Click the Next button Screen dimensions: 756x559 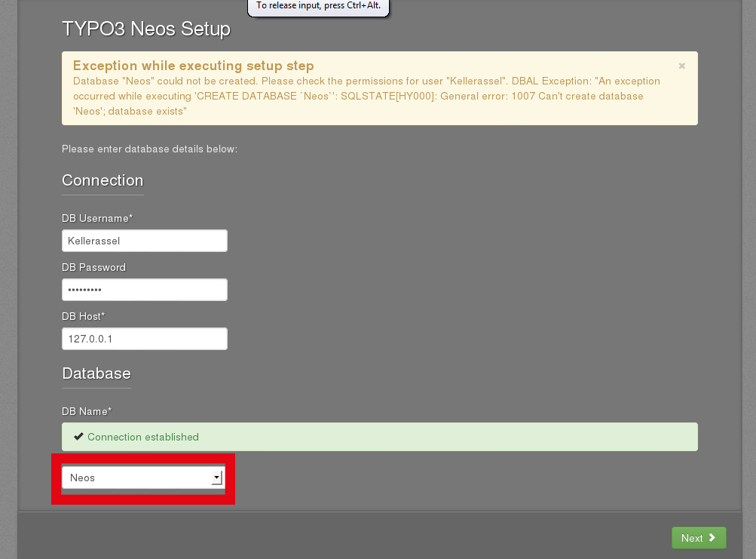coord(699,538)
